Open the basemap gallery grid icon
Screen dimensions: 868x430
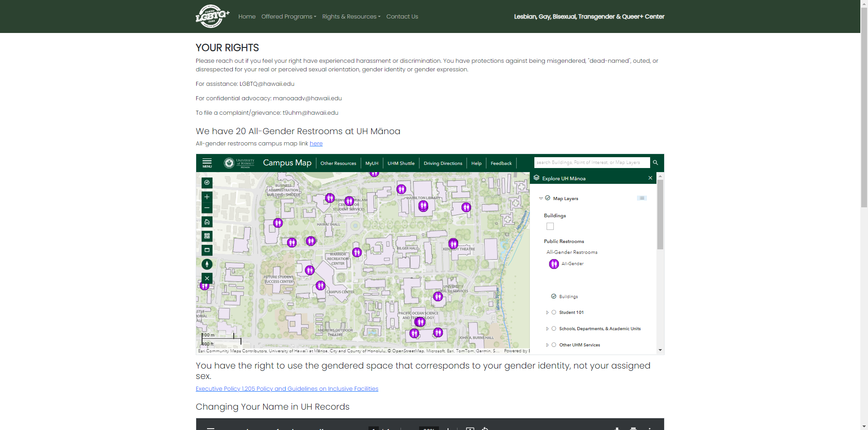207,236
